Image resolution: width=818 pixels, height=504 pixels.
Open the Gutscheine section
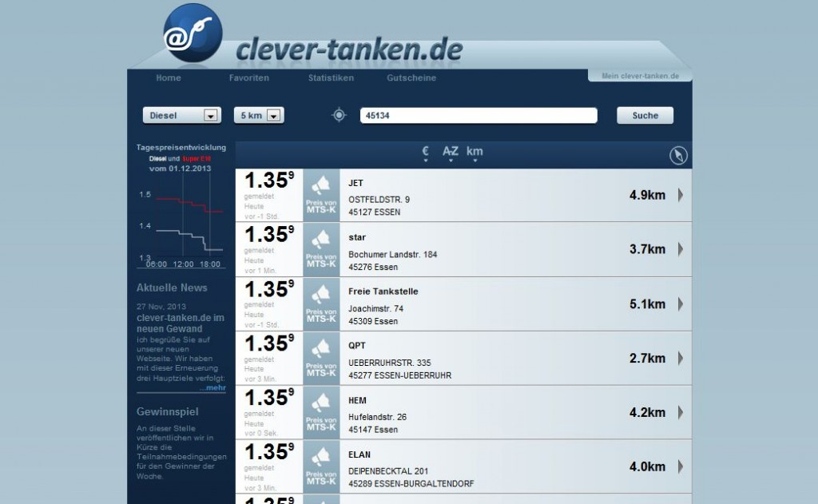tap(411, 77)
